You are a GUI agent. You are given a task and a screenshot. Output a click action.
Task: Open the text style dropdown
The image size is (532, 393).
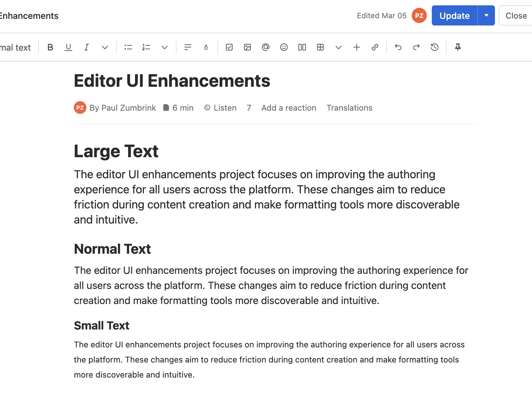pyautogui.click(x=15, y=47)
